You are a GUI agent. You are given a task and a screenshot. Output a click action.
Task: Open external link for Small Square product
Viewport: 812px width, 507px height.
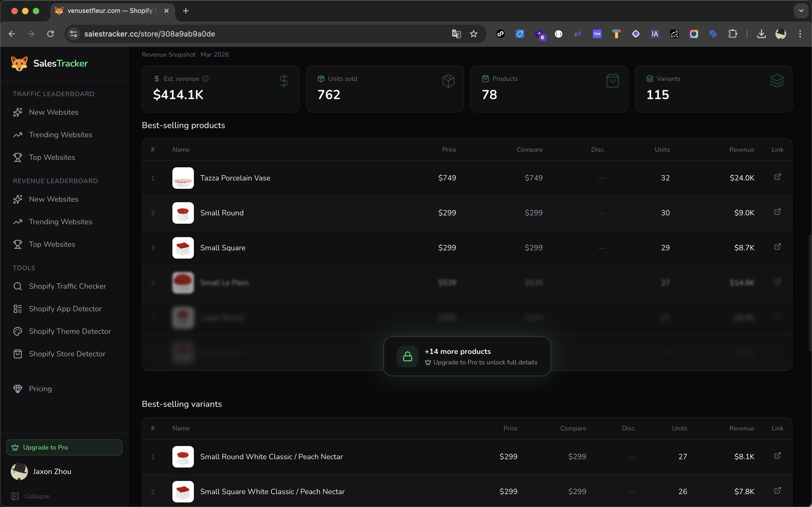click(777, 247)
